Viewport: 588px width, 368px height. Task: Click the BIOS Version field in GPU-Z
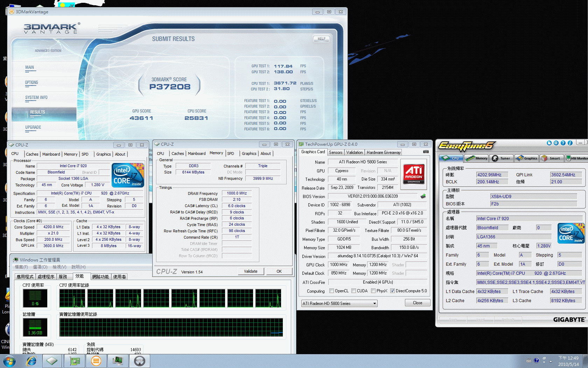(373, 196)
